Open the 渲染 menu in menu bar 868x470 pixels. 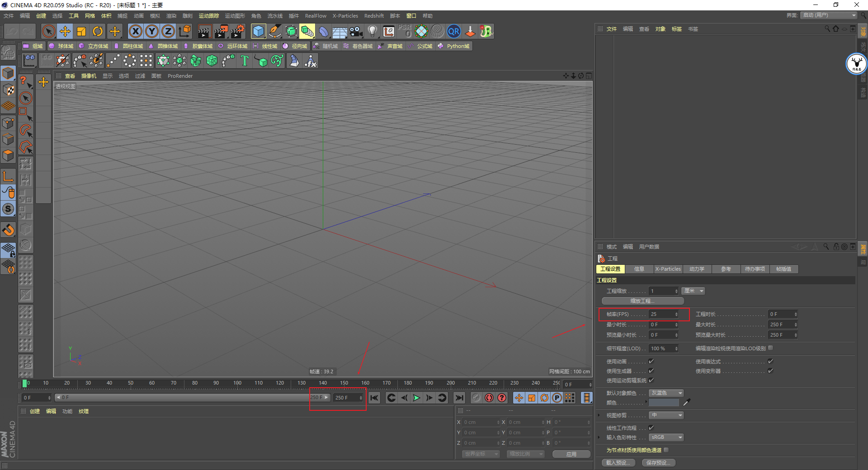171,16
